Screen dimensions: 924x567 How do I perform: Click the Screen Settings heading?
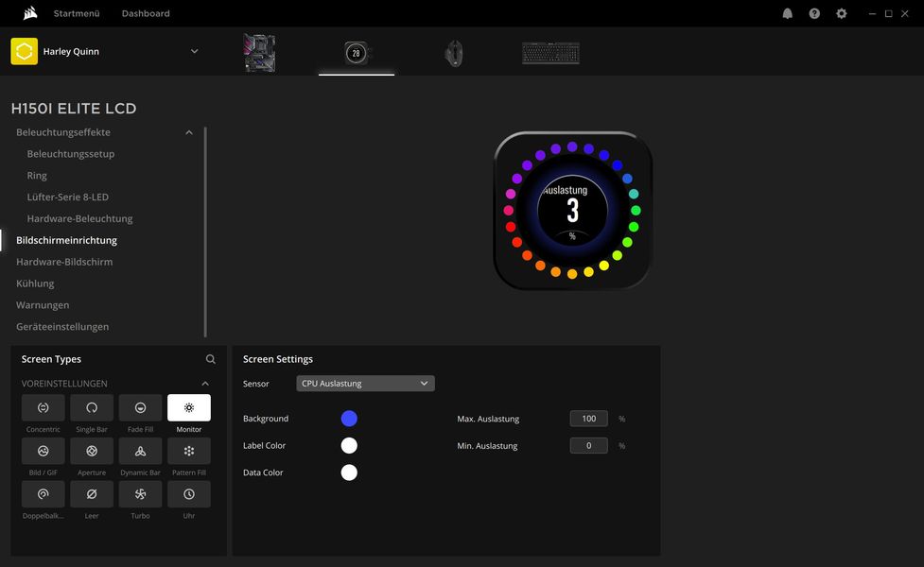[277, 359]
